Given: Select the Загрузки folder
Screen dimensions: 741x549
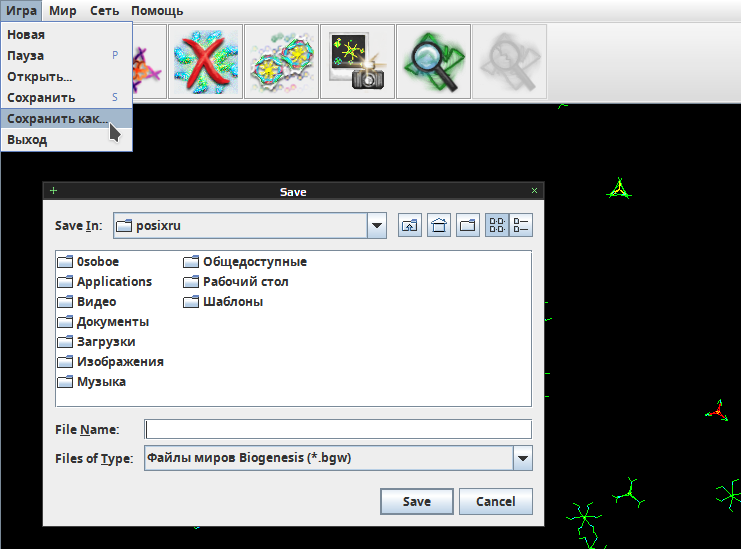Looking at the screenshot, I should [96, 342].
